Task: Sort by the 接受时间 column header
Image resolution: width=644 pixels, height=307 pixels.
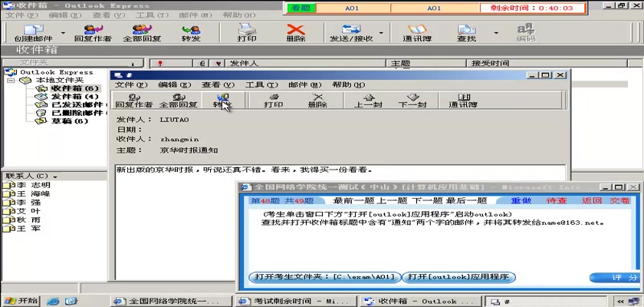Action: [x=547, y=63]
